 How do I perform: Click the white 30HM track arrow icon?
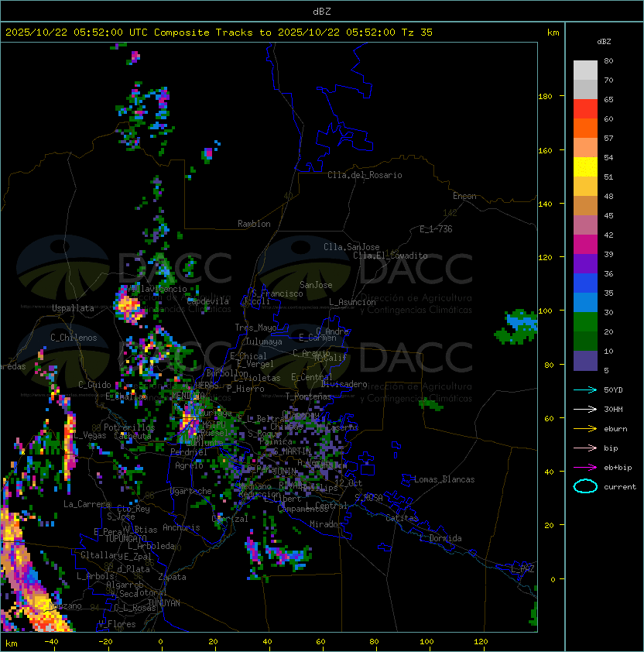tap(585, 409)
